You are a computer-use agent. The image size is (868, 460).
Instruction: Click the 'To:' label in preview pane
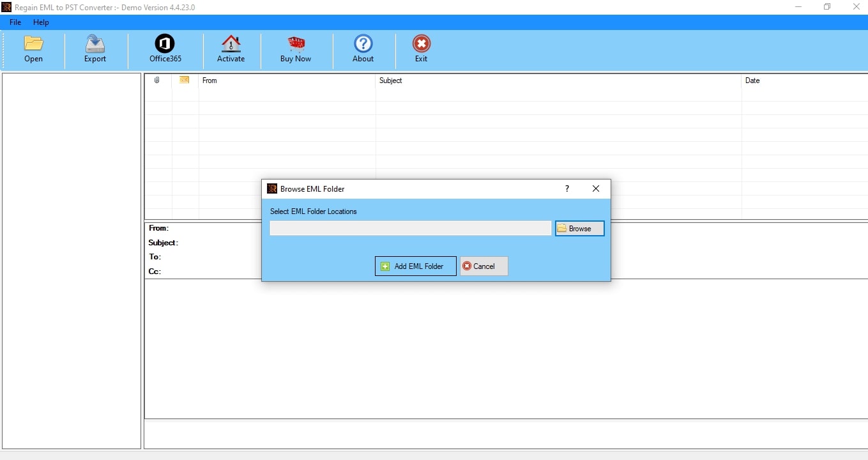click(x=155, y=257)
